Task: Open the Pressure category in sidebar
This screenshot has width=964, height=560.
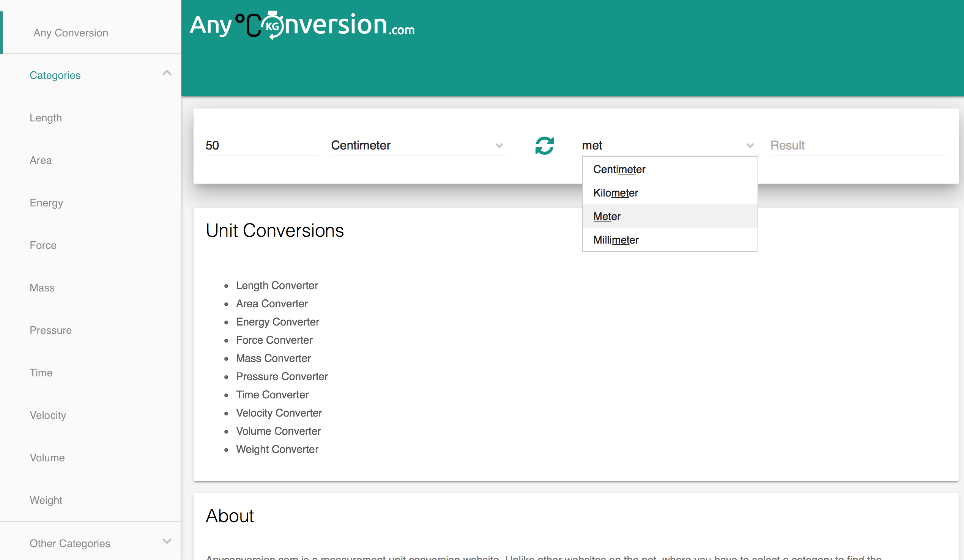Action: click(x=50, y=330)
